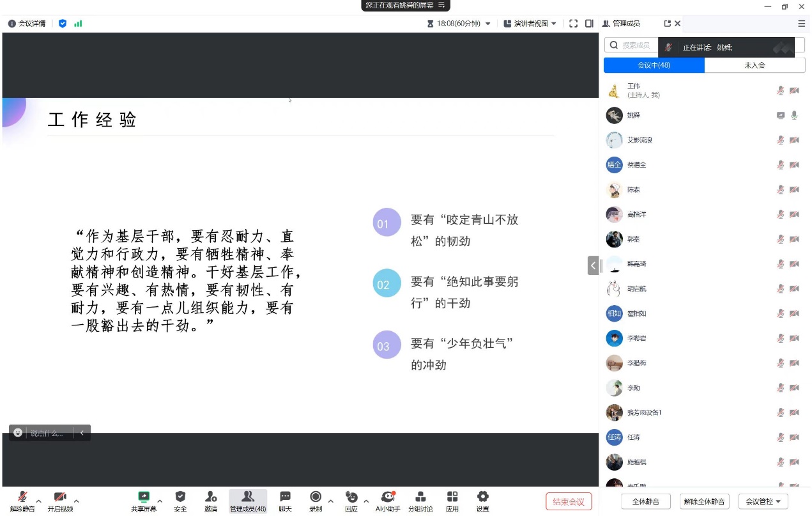Pop out the 管理成员 members panel

pos(668,24)
